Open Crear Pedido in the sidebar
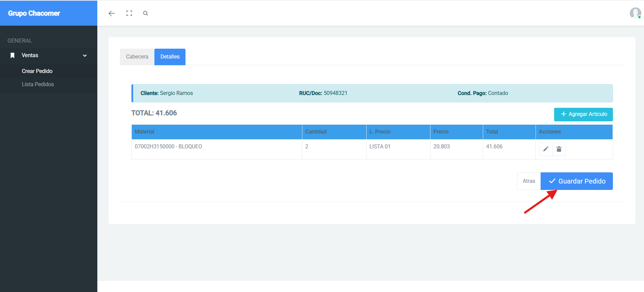Screen dimensions: 644x292 [37, 71]
